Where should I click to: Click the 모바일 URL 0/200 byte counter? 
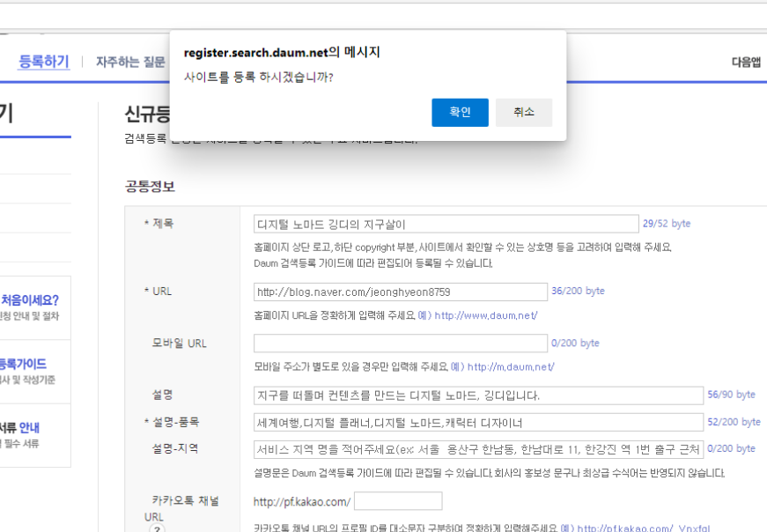click(575, 344)
